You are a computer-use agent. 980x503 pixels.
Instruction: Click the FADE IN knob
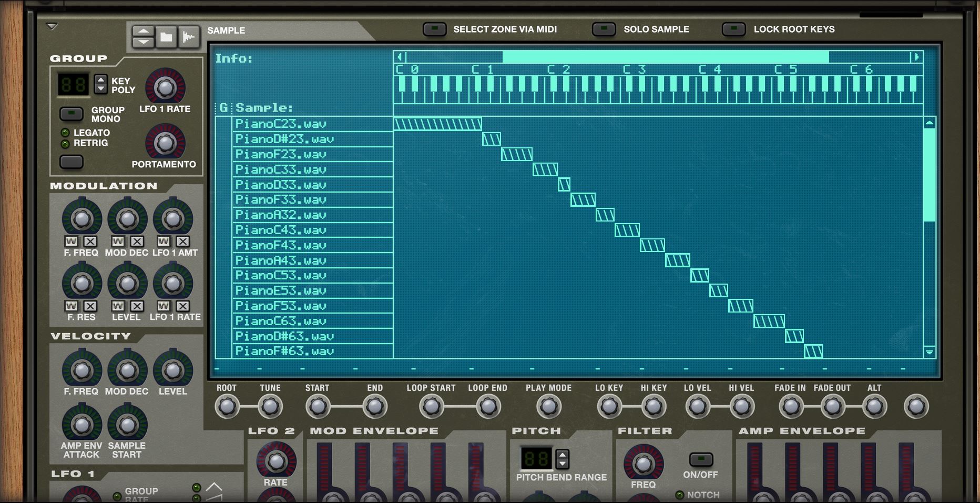coord(791,406)
